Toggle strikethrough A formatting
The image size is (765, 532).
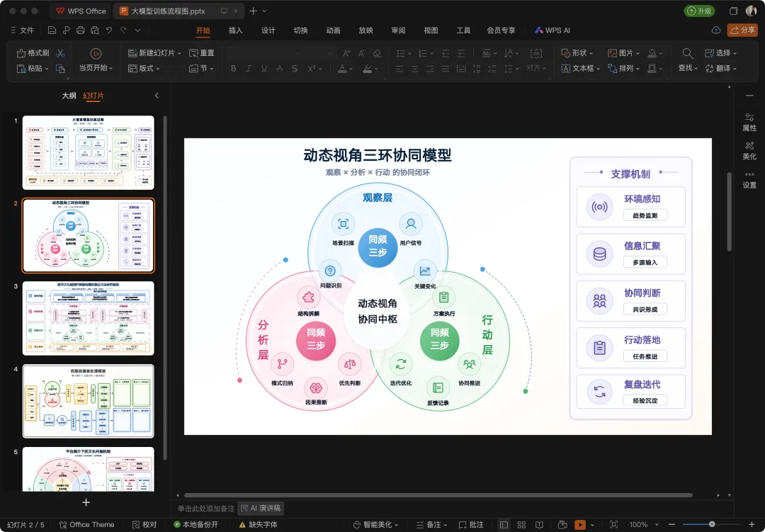tap(280, 68)
